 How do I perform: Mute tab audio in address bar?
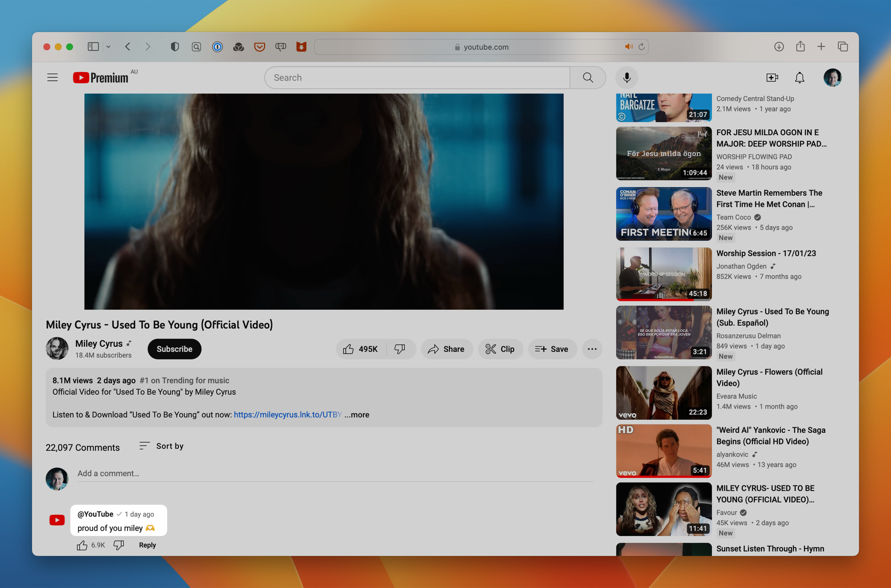(628, 47)
